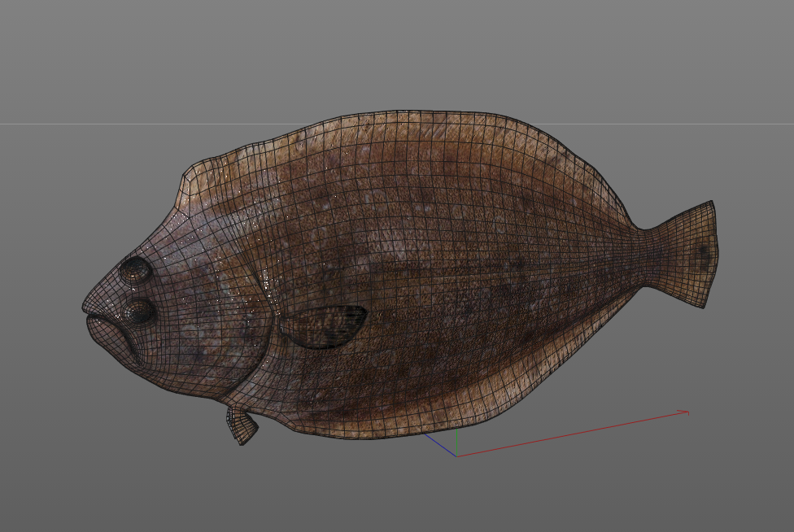
Task: Click the green Y axis line
Action: [457, 443]
